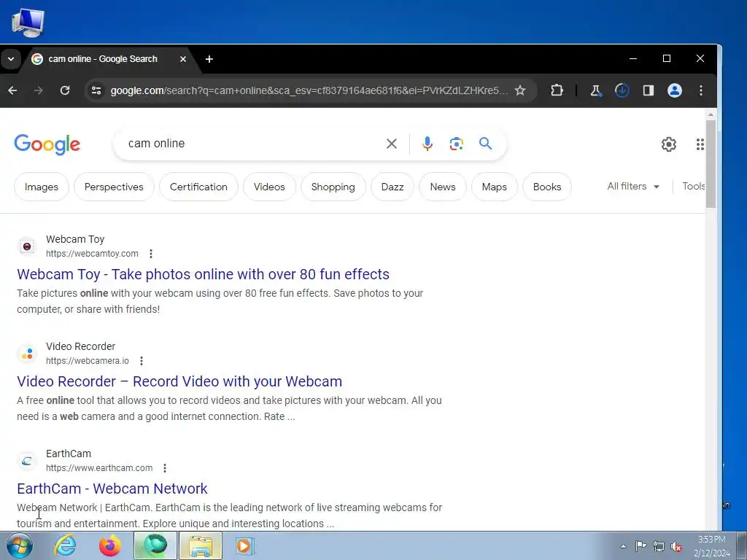Viewport: 747px width, 560px height.
Task: Open the downloads icon in toolbar
Action: tap(622, 90)
